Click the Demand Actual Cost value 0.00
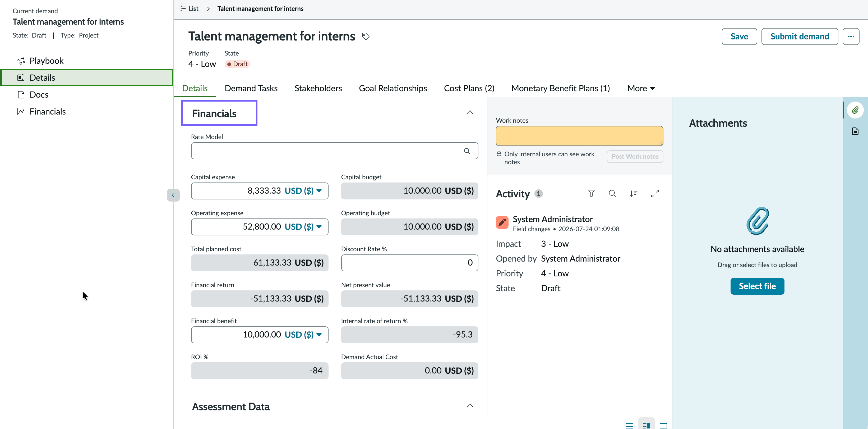The width and height of the screenshot is (868, 429). [433, 371]
